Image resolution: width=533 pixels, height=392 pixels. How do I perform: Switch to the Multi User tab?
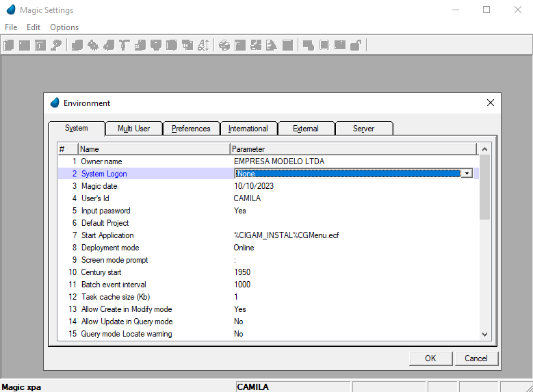coord(134,129)
